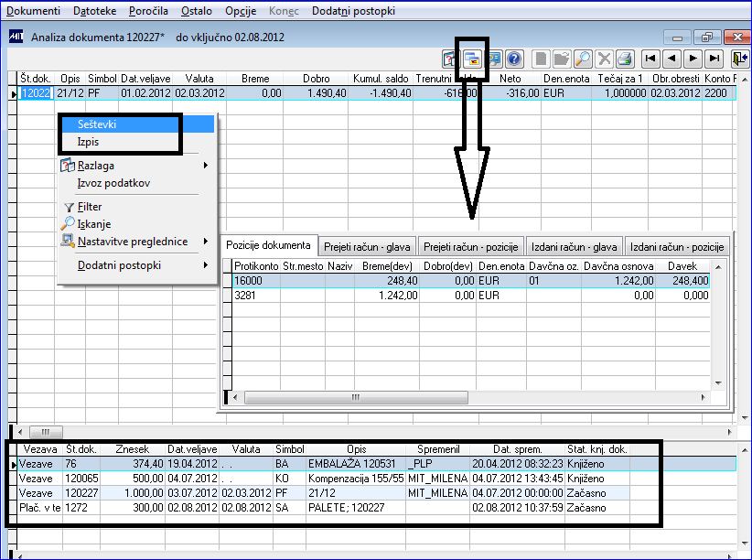Jump to last record arrow button

click(x=714, y=59)
